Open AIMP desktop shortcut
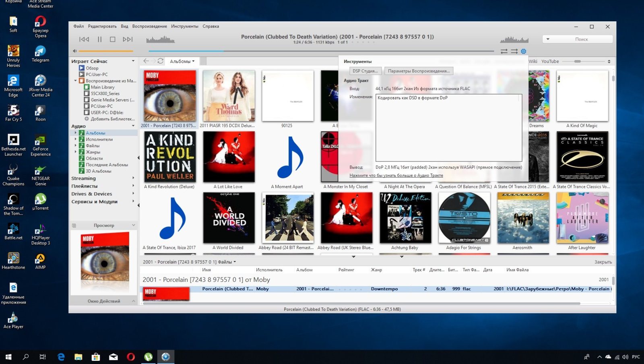This screenshot has height=364, width=644. pos(40,261)
